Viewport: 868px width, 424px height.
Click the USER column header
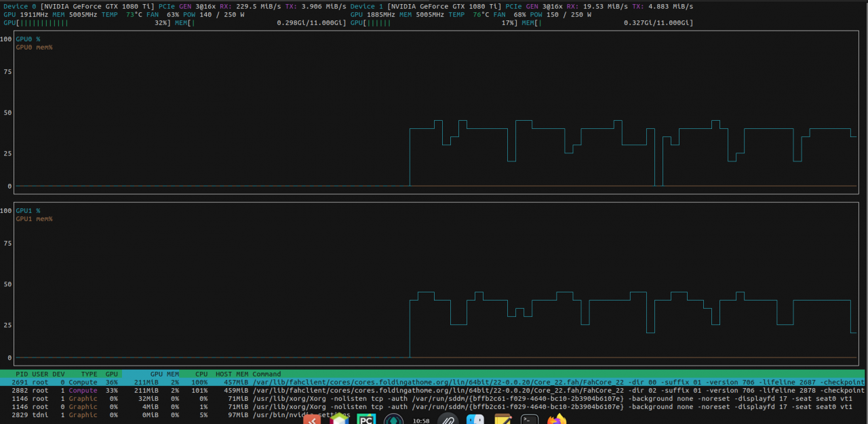coord(40,374)
